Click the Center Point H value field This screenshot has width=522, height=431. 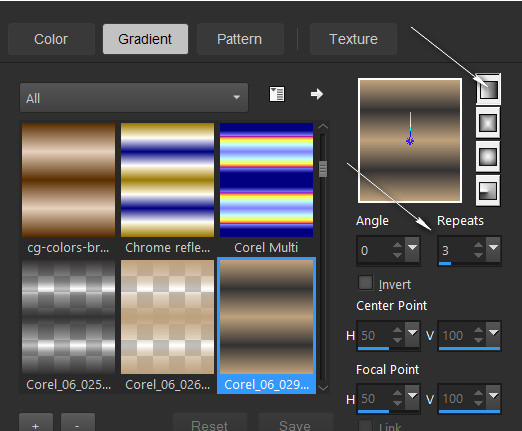(x=374, y=335)
